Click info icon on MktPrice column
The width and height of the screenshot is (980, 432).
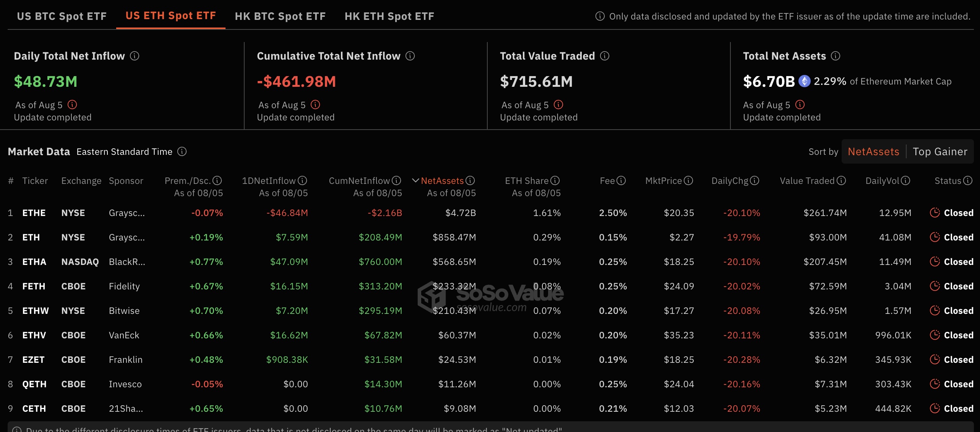(x=688, y=180)
